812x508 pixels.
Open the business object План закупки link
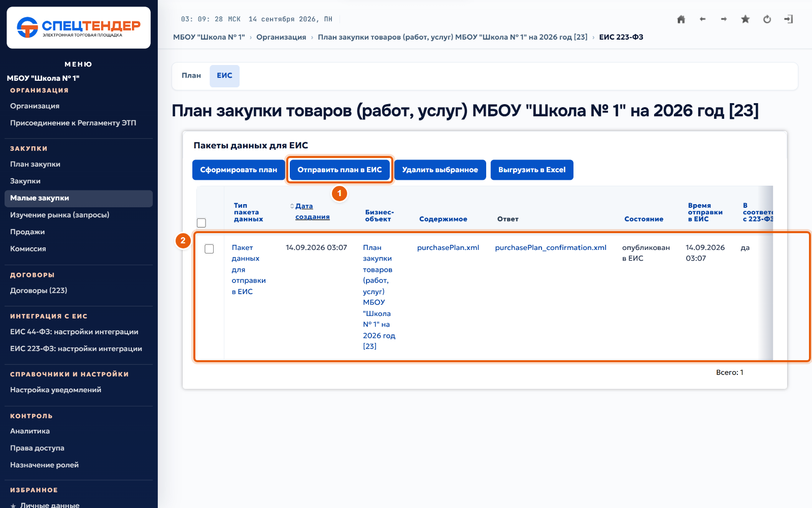(x=379, y=297)
